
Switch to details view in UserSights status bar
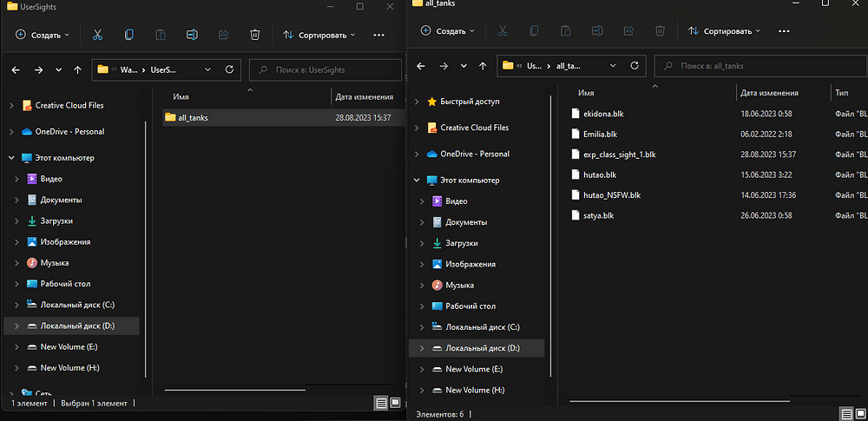[x=380, y=403]
